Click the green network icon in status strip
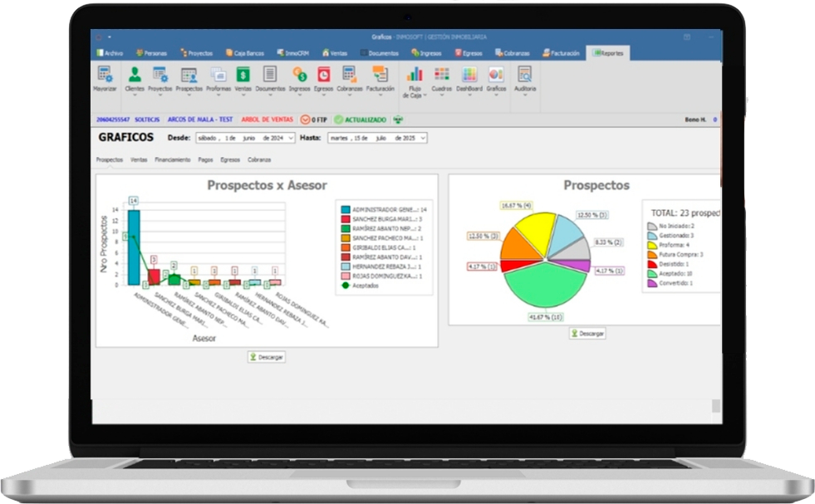This screenshot has width=815, height=504. pyautogui.click(x=398, y=120)
